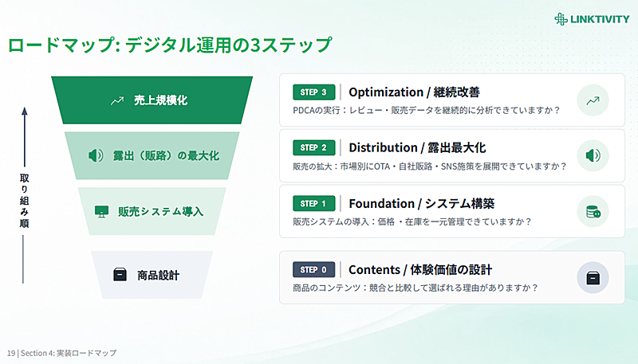The image size is (638, 364).
Task: Click the box icon beside 商品設計
Action: [120, 275]
